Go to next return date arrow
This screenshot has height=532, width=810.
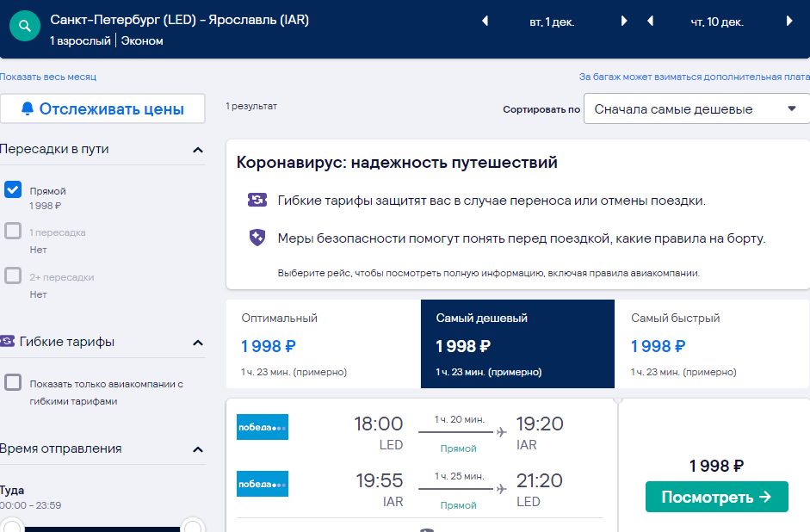coord(789,22)
